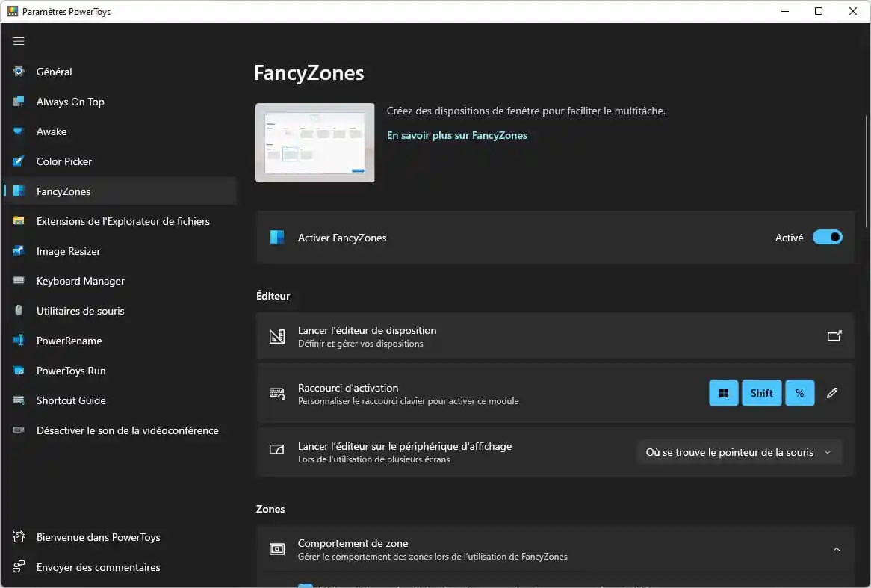Image resolution: width=871 pixels, height=588 pixels.
Task: Click the Bienvenue dans PowerToys icon
Action: tap(19, 537)
